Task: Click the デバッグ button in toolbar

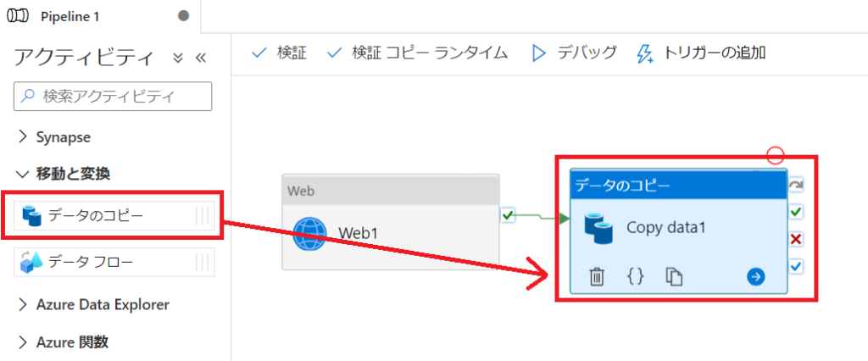Action: click(x=574, y=53)
